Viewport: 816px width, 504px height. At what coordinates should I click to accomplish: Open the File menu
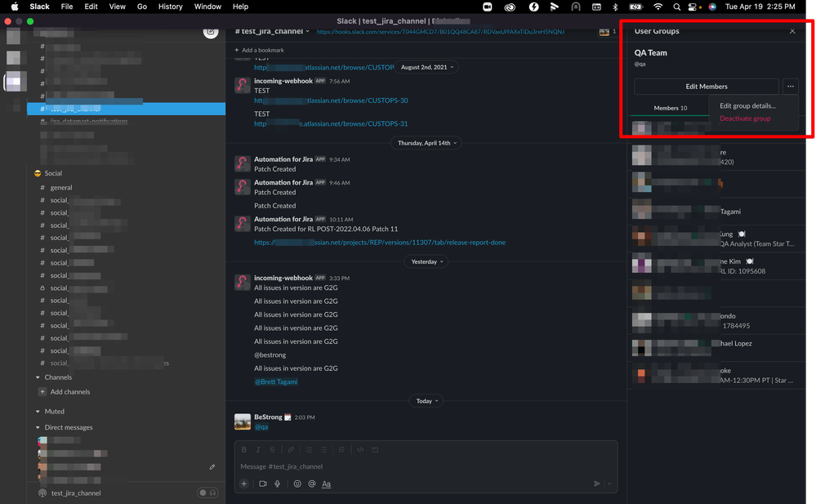pos(67,7)
